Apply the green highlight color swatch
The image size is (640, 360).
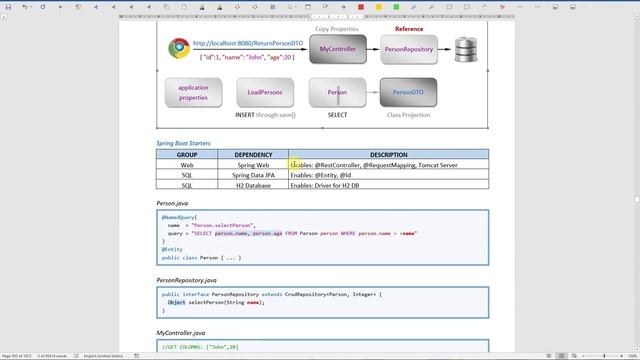(396, 7)
